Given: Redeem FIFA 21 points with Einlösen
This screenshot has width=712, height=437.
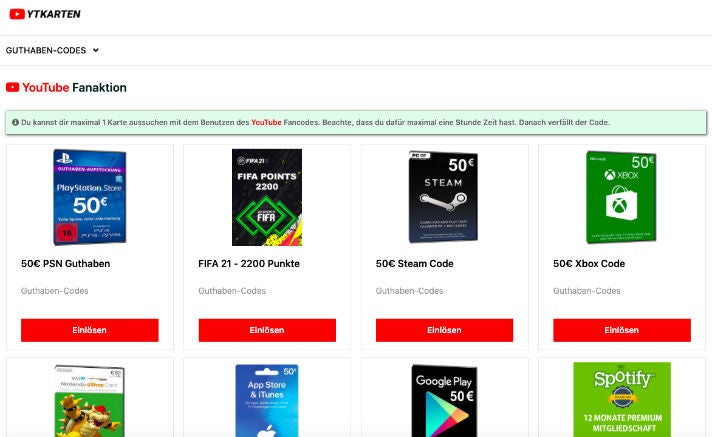Looking at the screenshot, I should pos(267,330).
